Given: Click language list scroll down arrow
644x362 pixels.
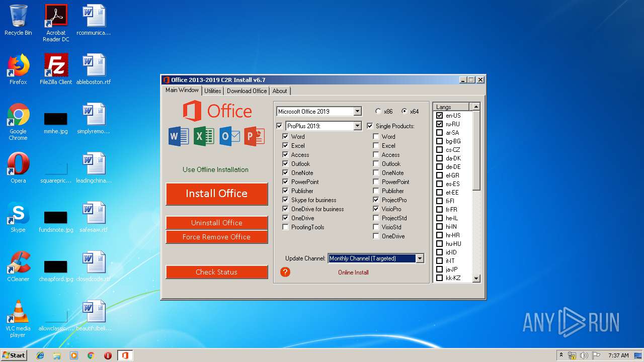Looking at the screenshot, I should pyautogui.click(x=476, y=278).
